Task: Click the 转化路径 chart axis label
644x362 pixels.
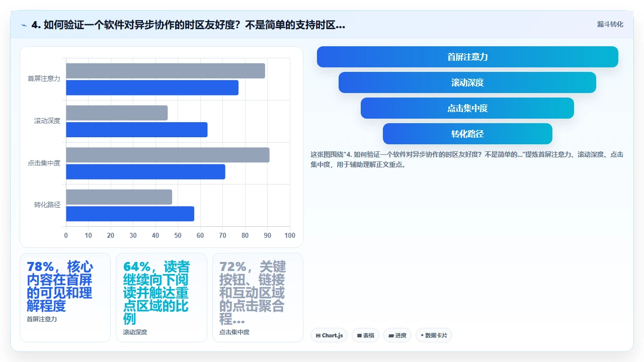Action: (x=47, y=205)
